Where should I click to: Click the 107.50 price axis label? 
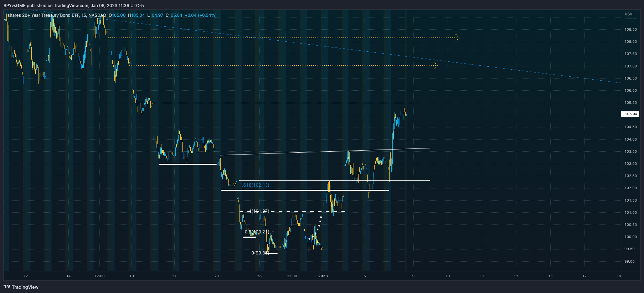click(x=630, y=54)
